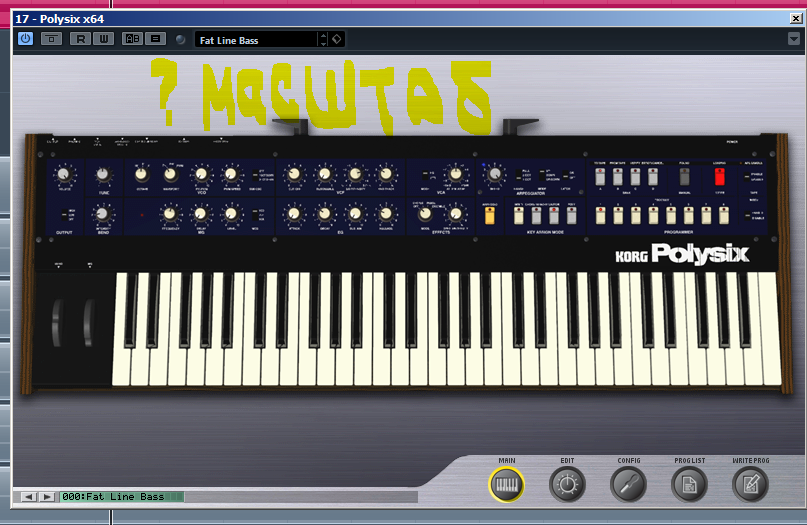Open the preset management menu icon
Viewport: 807px width, 525px height.
click(155, 39)
